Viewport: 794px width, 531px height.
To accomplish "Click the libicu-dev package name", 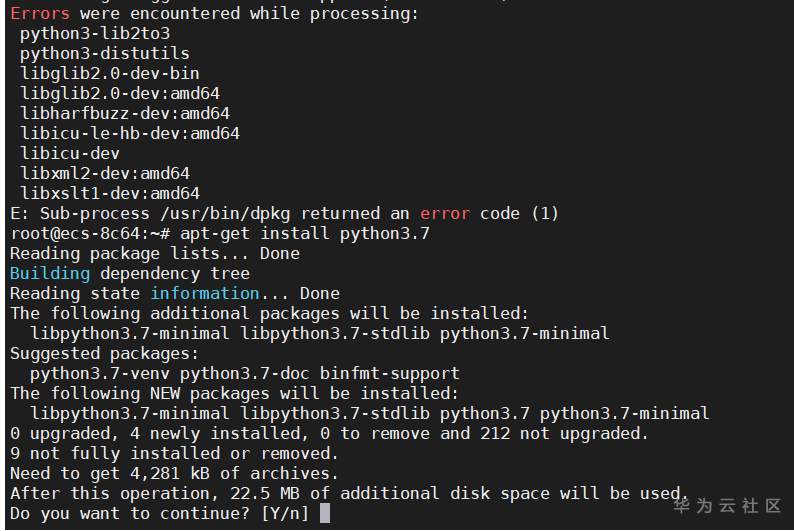I will [x=70, y=153].
